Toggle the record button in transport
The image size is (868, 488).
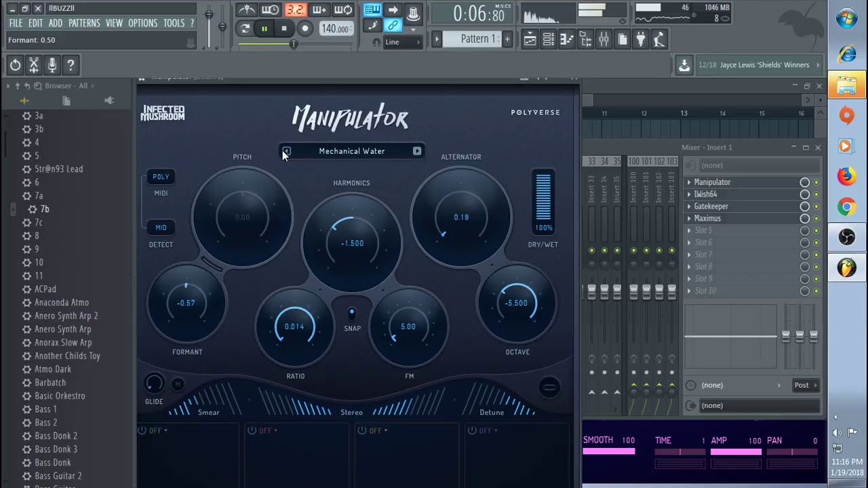click(x=305, y=28)
